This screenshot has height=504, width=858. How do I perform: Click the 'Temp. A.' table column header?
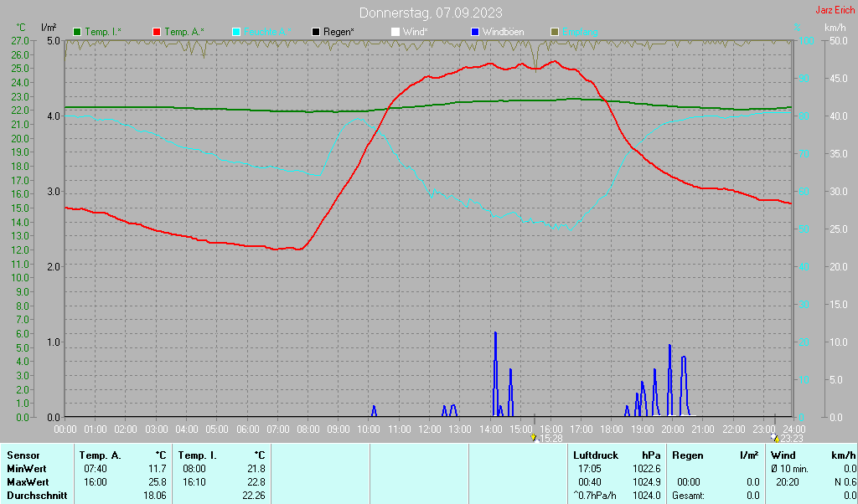pyautogui.click(x=101, y=455)
